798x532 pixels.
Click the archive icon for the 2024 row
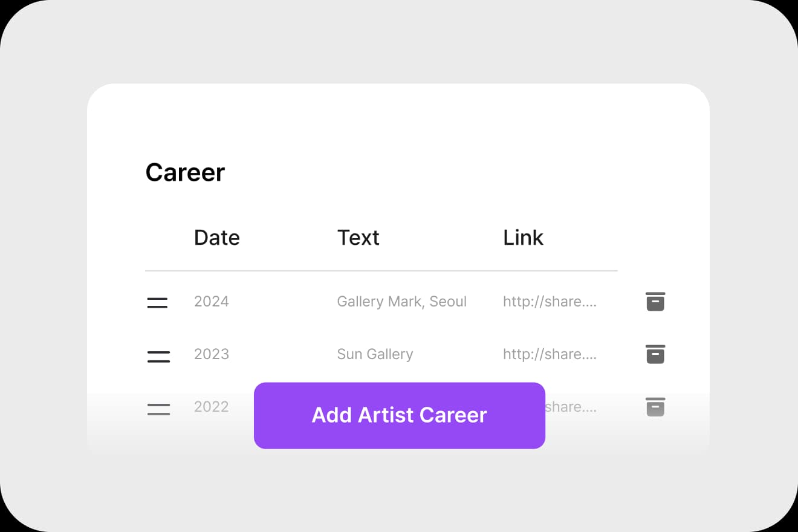tap(655, 302)
